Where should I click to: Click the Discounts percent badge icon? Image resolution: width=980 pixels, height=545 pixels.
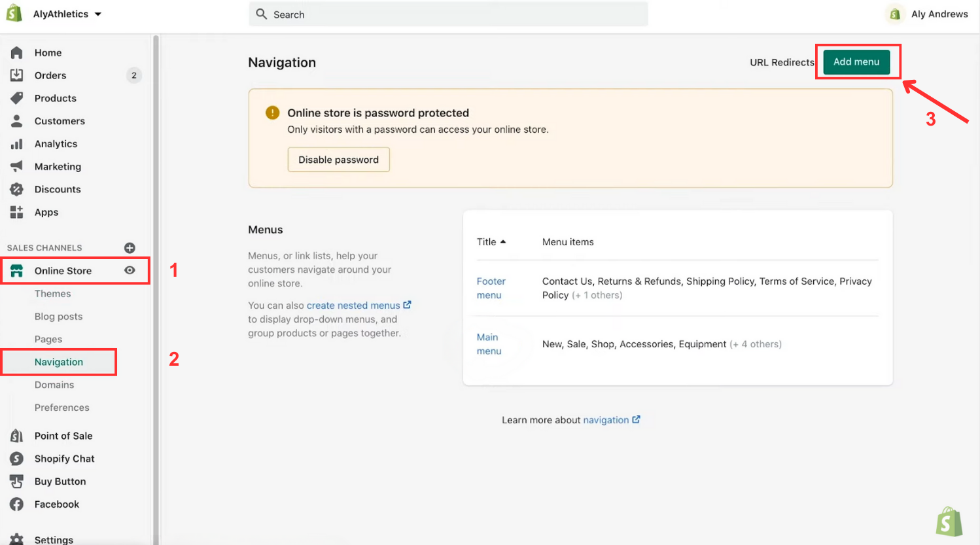16,189
